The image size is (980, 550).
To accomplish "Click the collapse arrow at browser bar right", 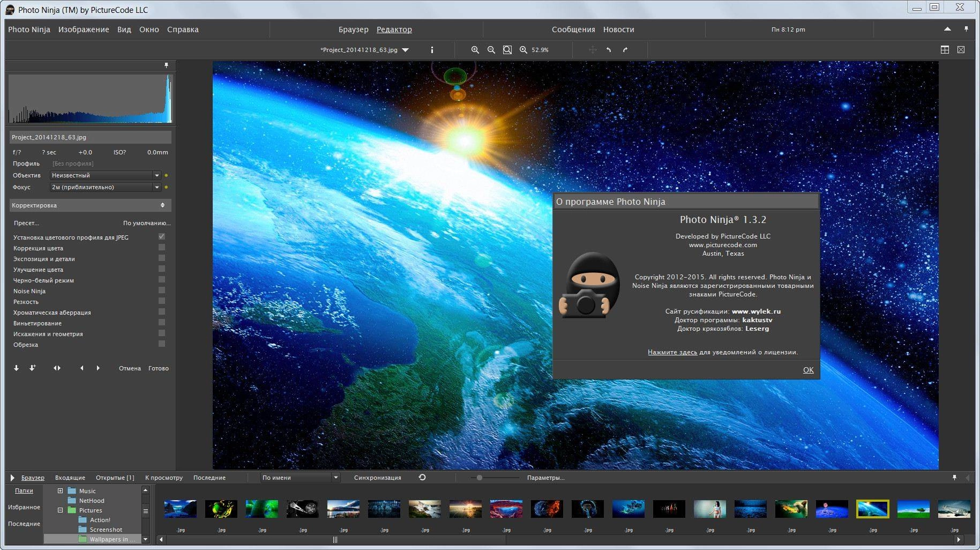I will [x=968, y=477].
